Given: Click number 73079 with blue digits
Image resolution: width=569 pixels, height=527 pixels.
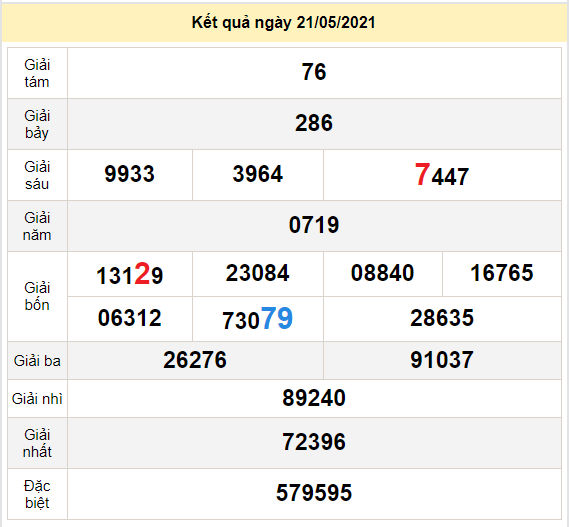Looking at the screenshot, I should 258,319.
